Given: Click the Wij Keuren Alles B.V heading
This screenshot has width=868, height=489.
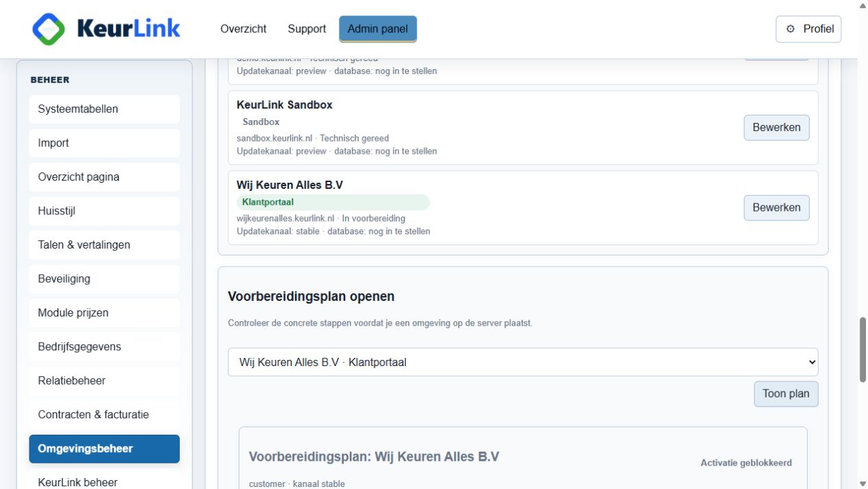Looking at the screenshot, I should point(290,185).
